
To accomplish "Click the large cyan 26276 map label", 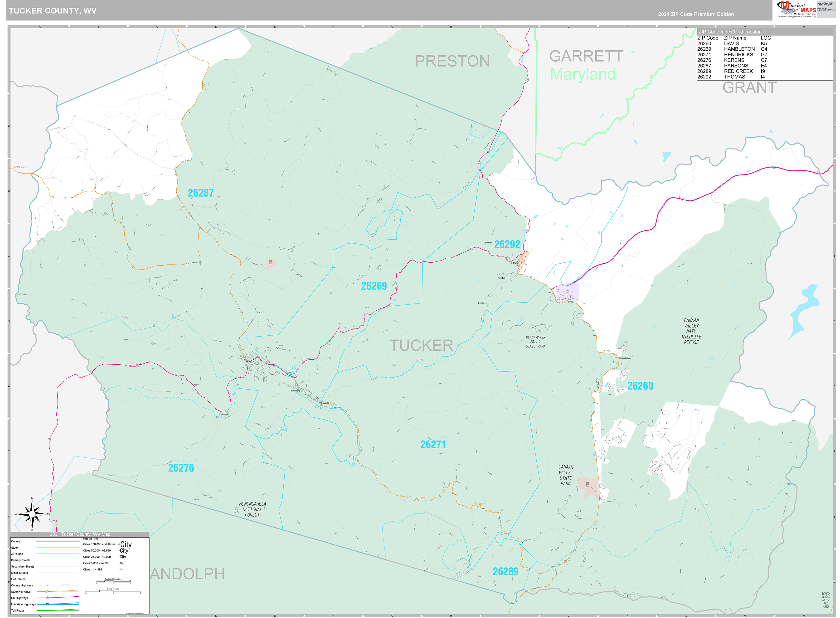I will (x=181, y=468).
